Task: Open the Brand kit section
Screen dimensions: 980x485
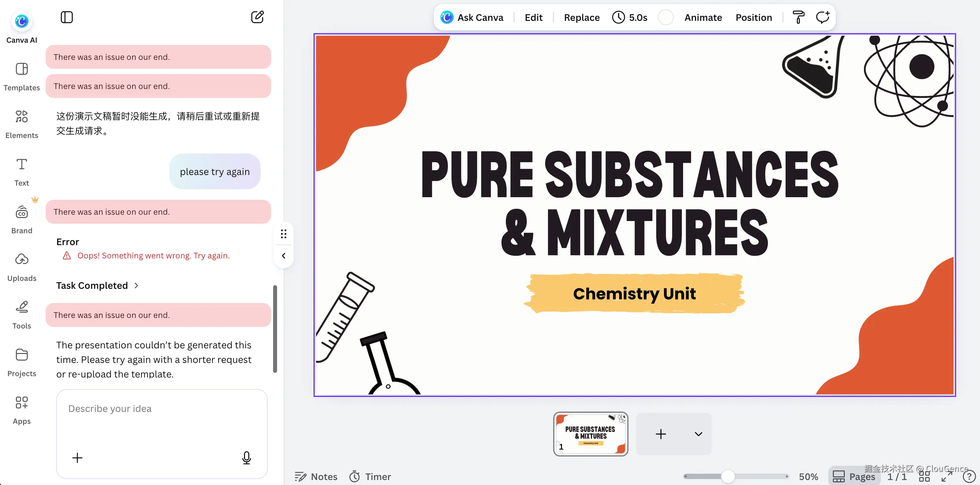Action: pos(22,220)
